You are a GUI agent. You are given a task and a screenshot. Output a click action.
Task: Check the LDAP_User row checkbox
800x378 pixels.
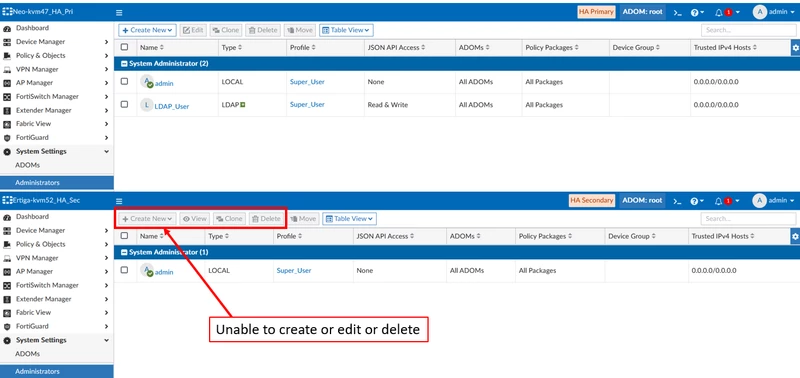pos(124,104)
